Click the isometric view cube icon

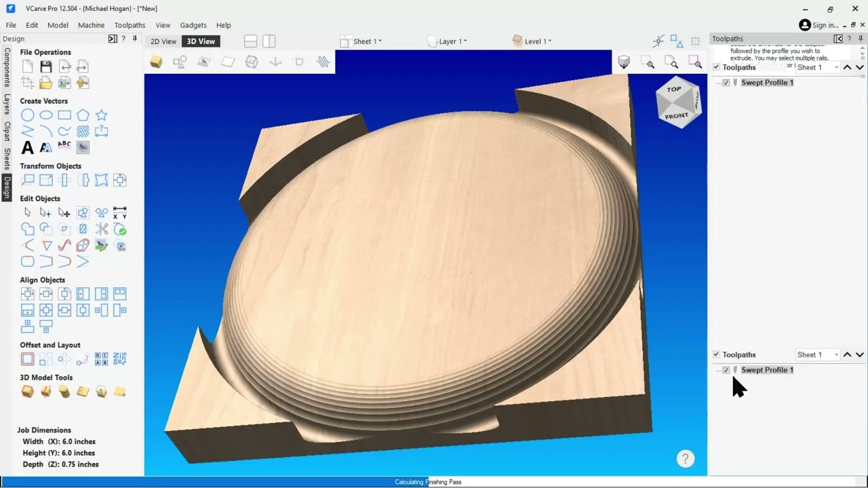pos(623,62)
